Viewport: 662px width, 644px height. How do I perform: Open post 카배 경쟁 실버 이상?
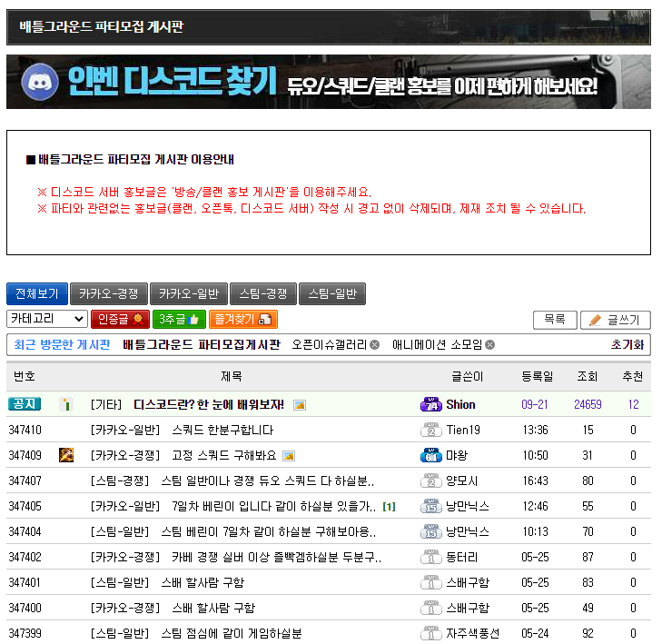click(277, 557)
